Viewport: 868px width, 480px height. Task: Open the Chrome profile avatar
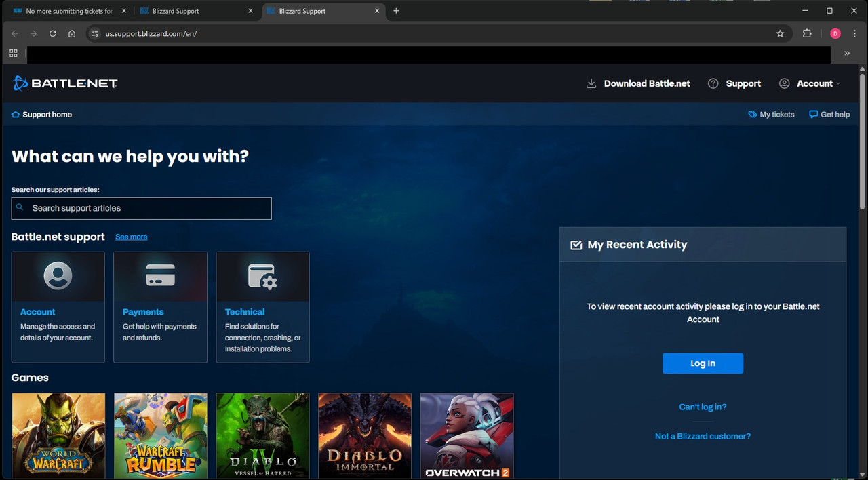(x=835, y=33)
